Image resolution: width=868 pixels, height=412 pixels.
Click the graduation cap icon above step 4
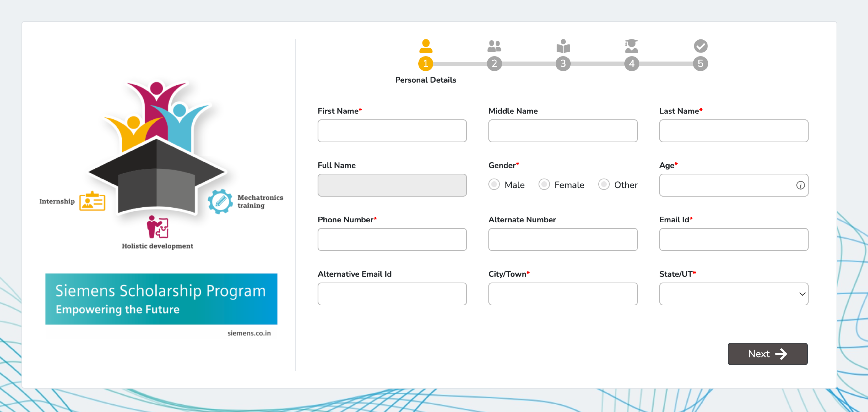(632, 47)
